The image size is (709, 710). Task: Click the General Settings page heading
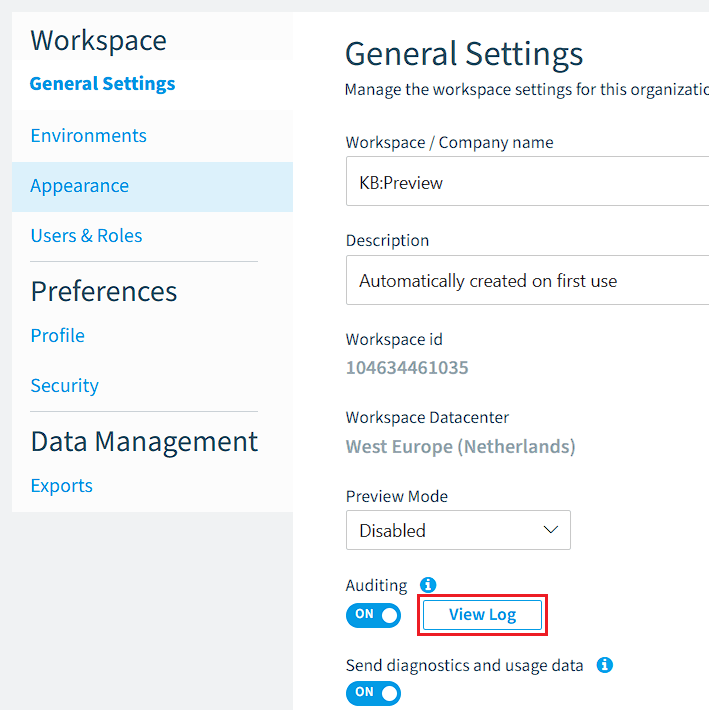464,54
